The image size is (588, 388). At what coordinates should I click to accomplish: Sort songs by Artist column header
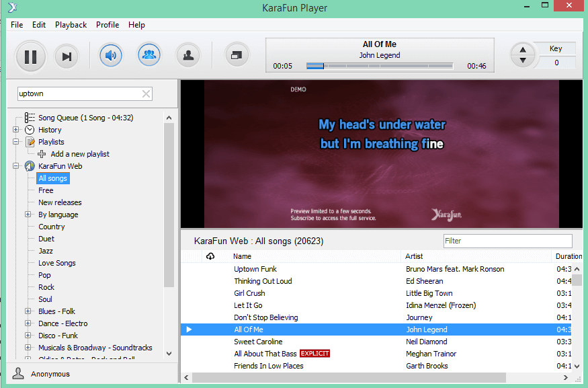(414, 256)
